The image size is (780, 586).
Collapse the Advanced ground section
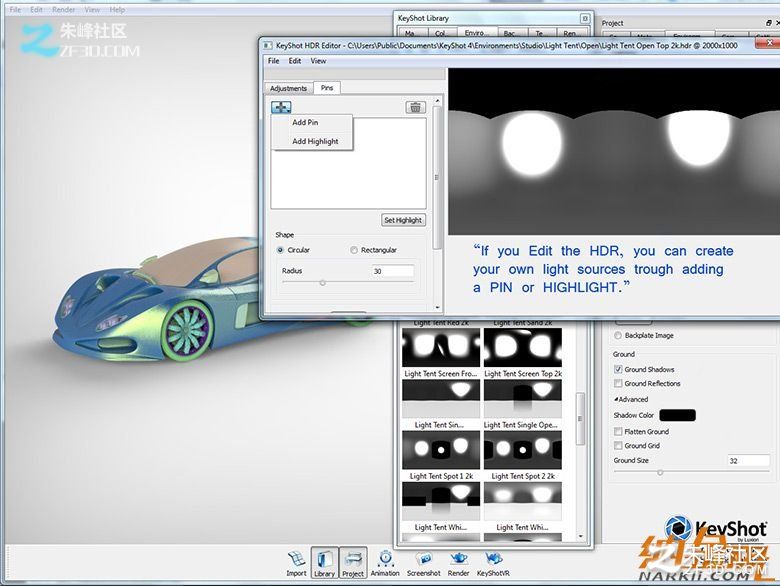tap(616, 399)
